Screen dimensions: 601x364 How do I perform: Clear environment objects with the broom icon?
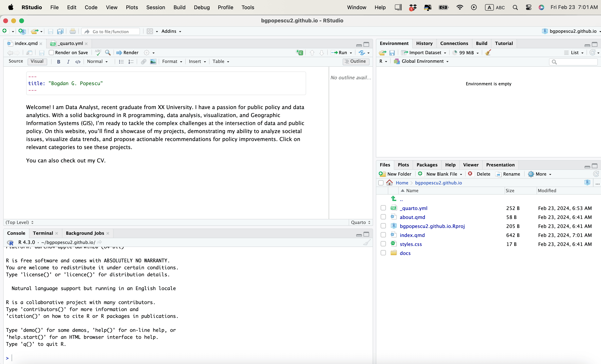pos(488,53)
